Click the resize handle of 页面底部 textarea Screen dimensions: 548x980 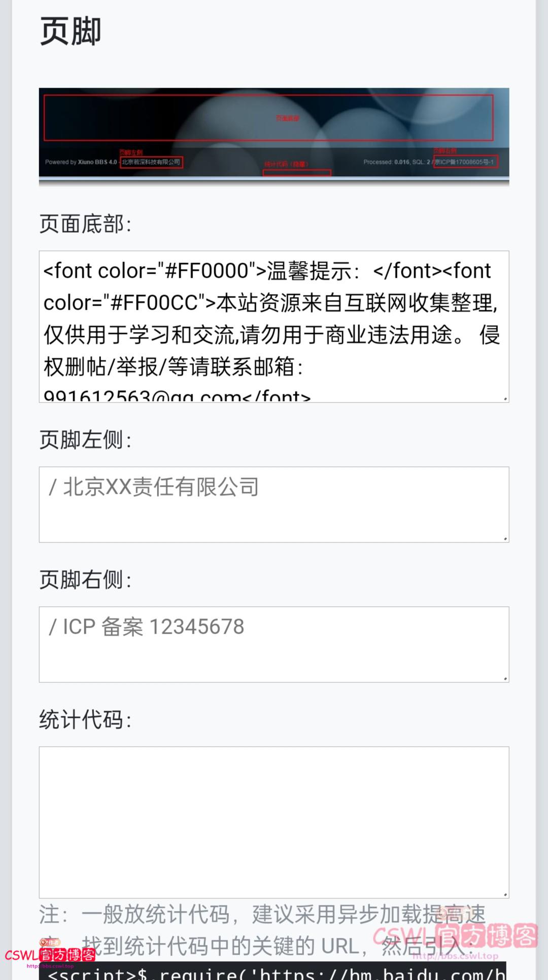(505, 399)
